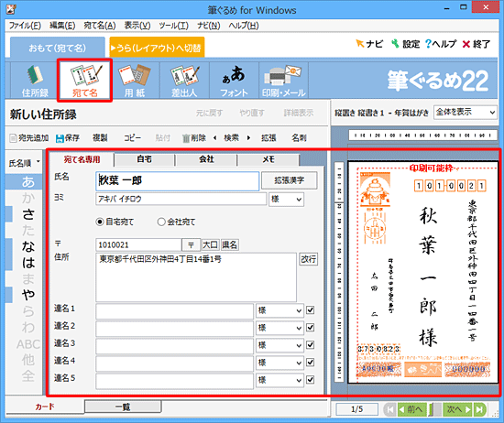Open the ナビ(N) menu
The image size is (504, 423).
[x=209, y=26]
